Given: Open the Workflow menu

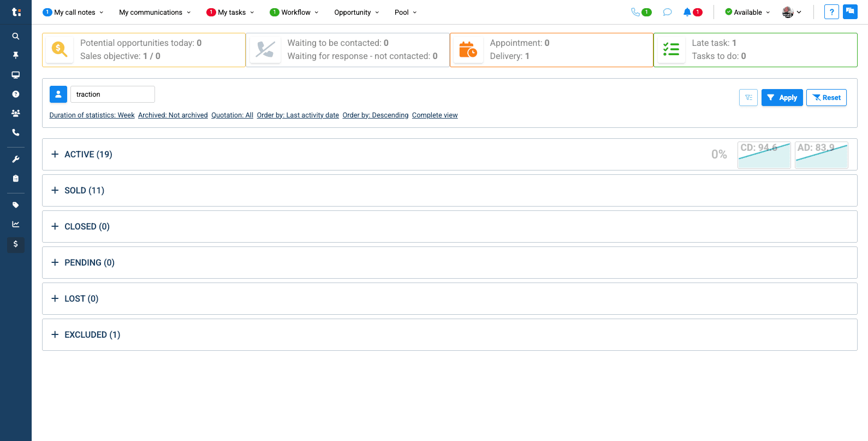Looking at the screenshot, I should 294,12.
